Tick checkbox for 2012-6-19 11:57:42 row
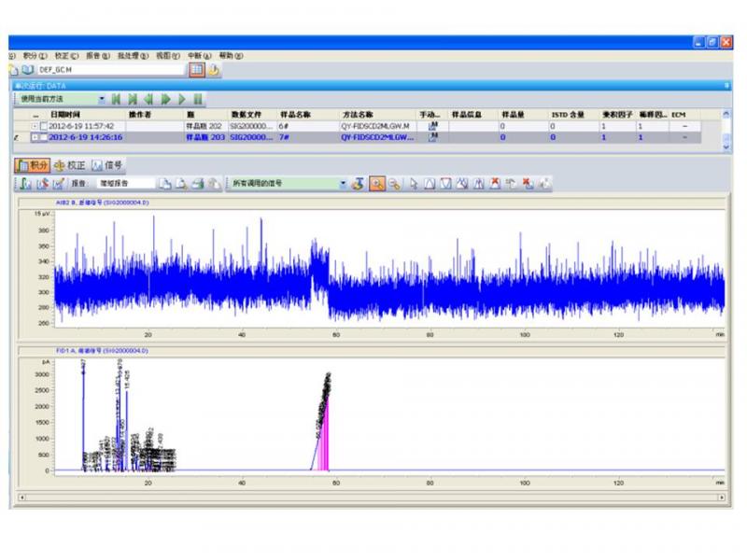Image resolution: width=747 pixels, height=560 pixels. [x=43, y=125]
